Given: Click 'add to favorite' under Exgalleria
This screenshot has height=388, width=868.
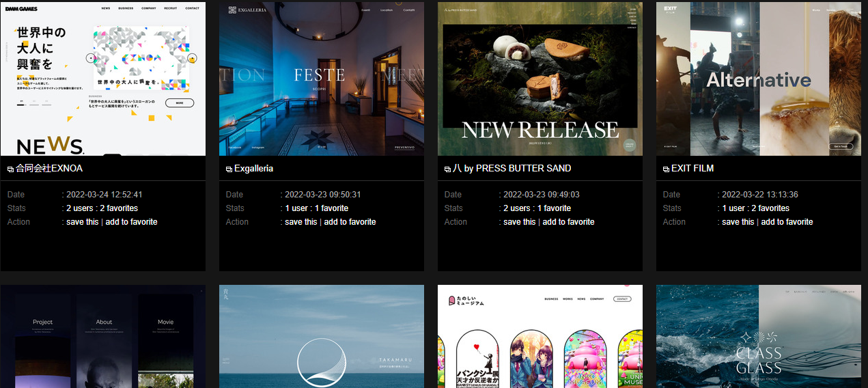Looking at the screenshot, I should pos(350,222).
